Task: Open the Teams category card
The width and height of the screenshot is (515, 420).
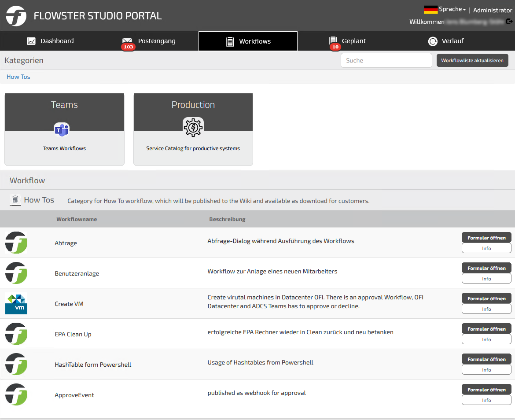Action: [64, 129]
